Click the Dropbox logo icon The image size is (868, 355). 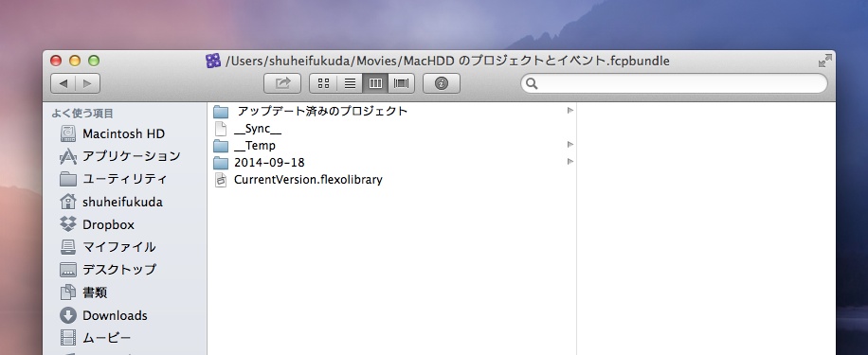coord(68,224)
